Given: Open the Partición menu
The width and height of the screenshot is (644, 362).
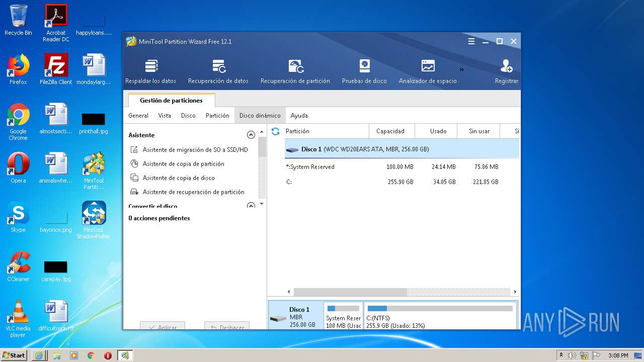Looking at the screenshot, I should (x=217, y=115).
